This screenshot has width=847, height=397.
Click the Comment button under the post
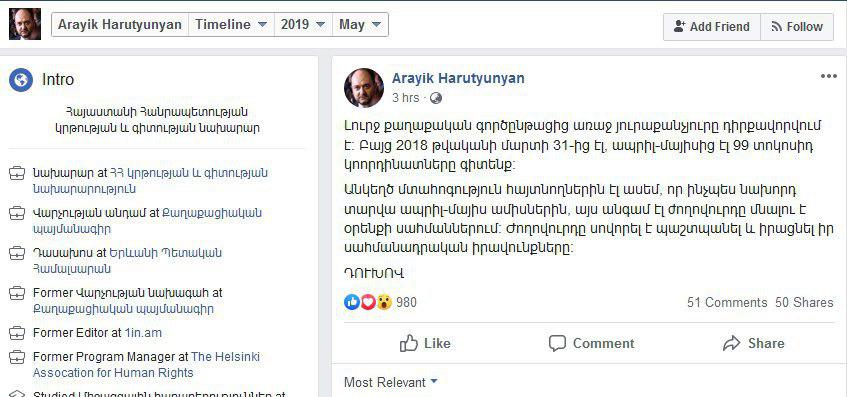click(591, 343)
